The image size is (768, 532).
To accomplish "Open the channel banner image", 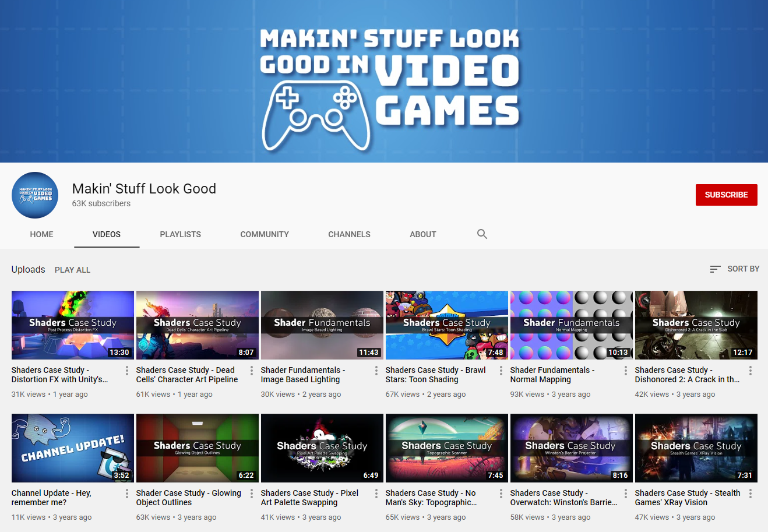I will pyautogui.click(x=384, y=81).
